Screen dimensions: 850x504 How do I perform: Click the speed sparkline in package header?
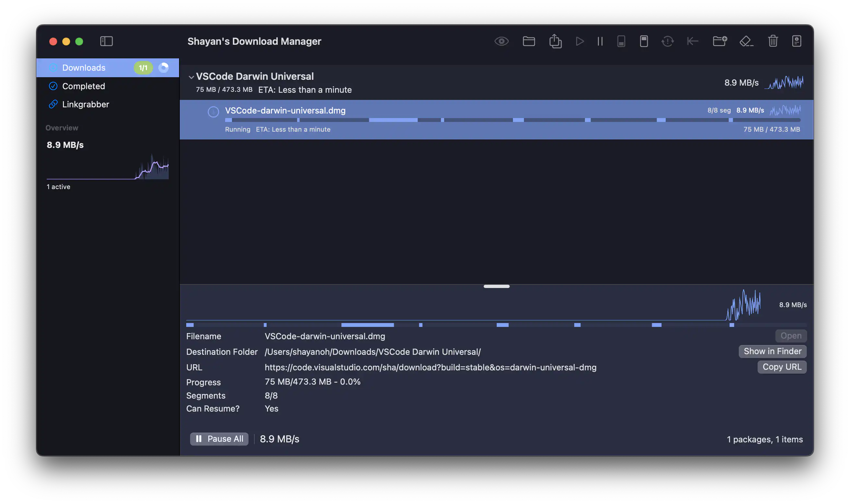coord(784,82)
